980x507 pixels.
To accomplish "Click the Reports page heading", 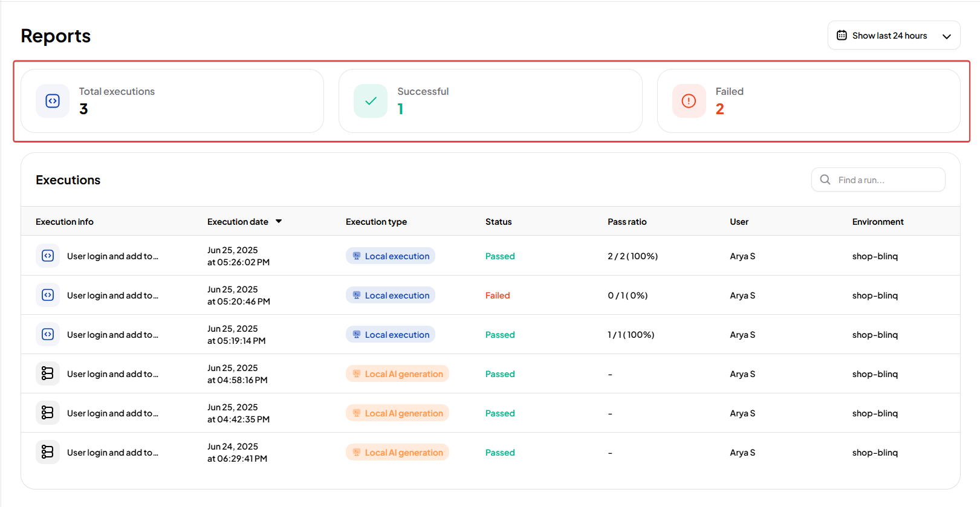I will pos(56,36).
